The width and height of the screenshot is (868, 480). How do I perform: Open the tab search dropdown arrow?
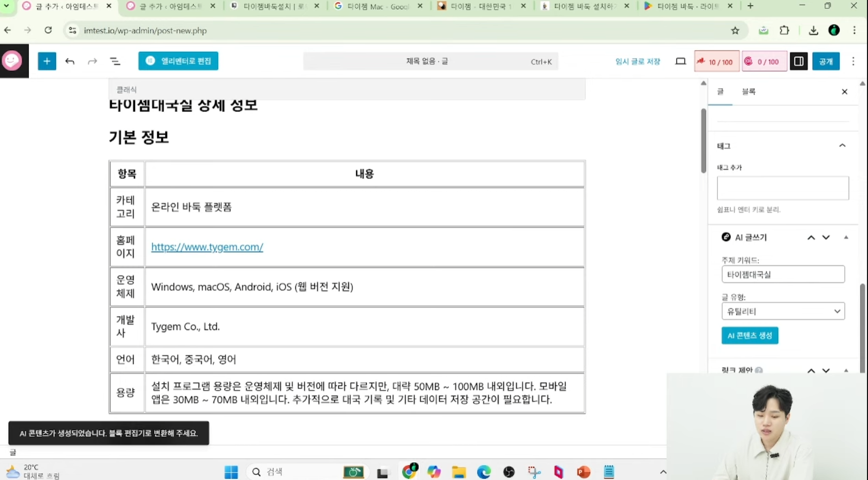point(6,6)
